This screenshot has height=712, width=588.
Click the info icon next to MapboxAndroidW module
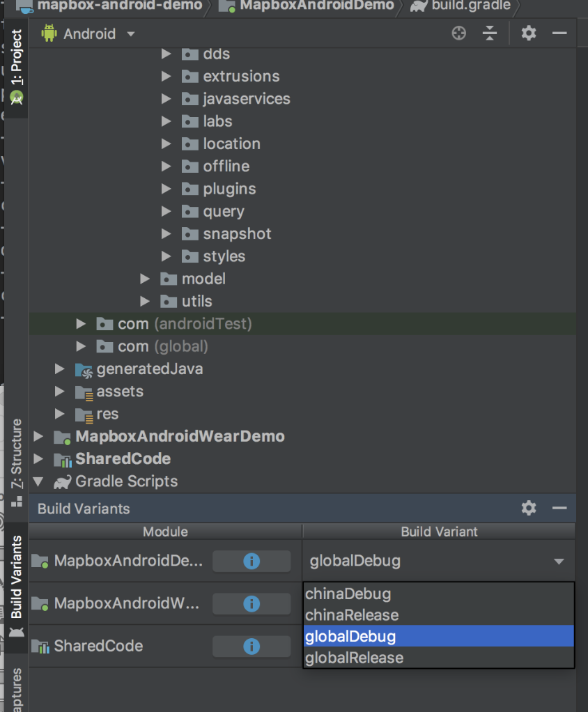click(252, 603)
